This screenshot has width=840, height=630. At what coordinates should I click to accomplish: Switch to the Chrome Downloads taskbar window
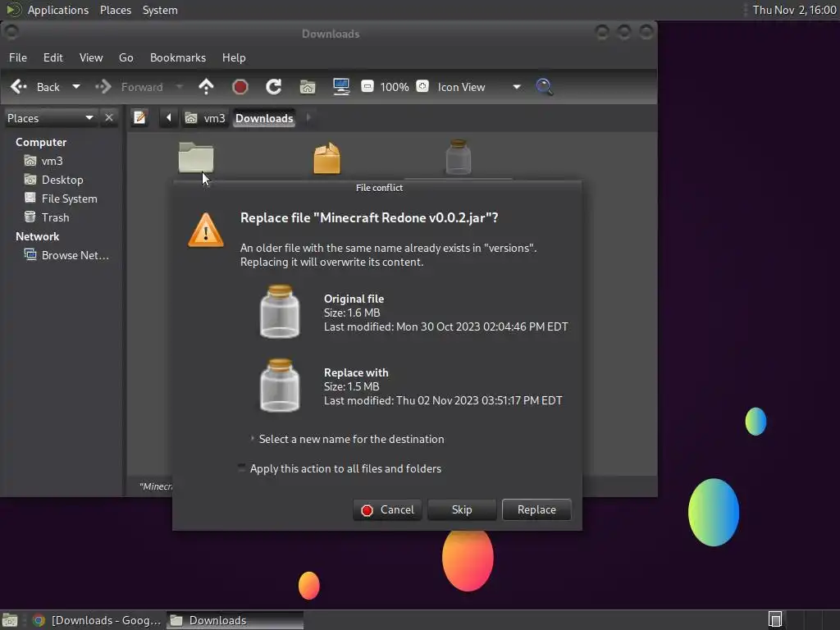pos(97,620)
